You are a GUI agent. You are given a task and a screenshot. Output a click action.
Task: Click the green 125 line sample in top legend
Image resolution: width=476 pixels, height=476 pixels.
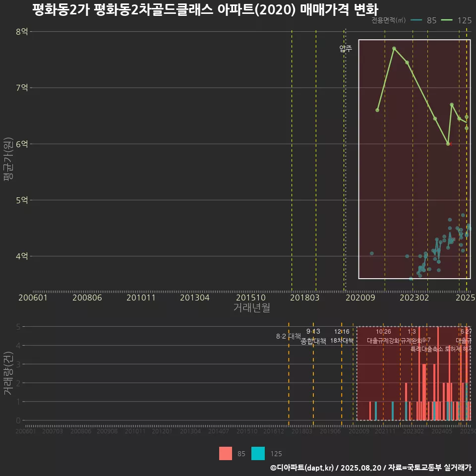[447, 20]
